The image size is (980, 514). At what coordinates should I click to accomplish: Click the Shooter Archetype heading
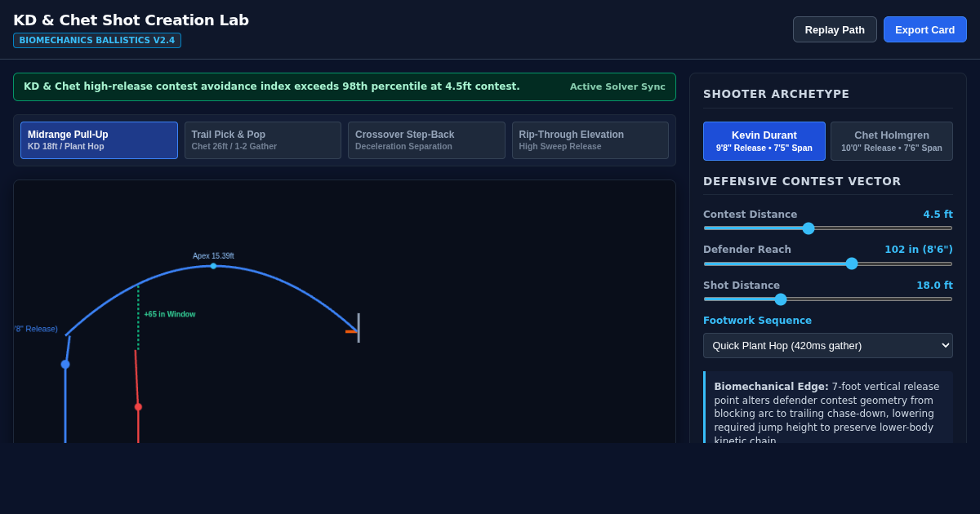pos(777,94)
